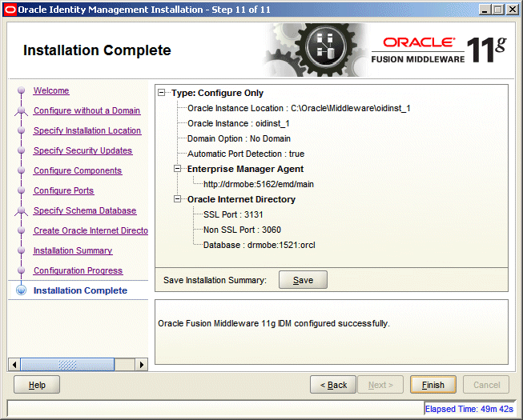Select the Database : drmobe:1521:orcl row
The width and height of the screenshot is (523, 420).
[259, 245]
